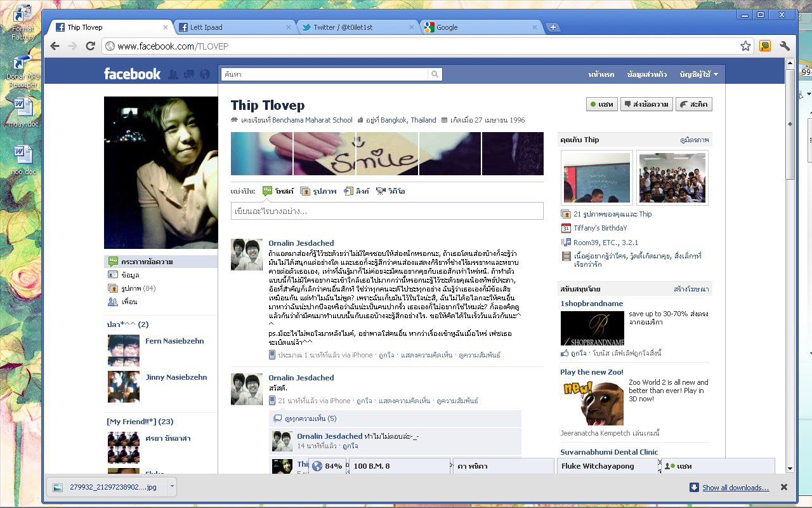Open the downloaded 279932 jpg file

107,487
